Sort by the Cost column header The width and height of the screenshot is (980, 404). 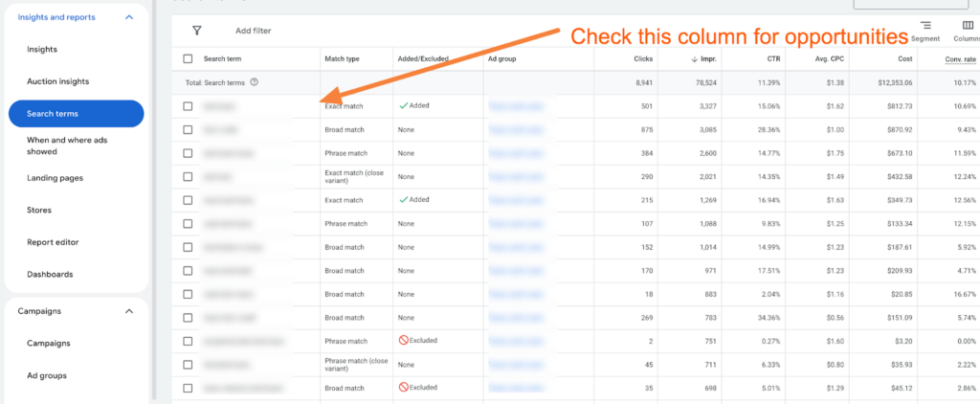click(905, 59)
